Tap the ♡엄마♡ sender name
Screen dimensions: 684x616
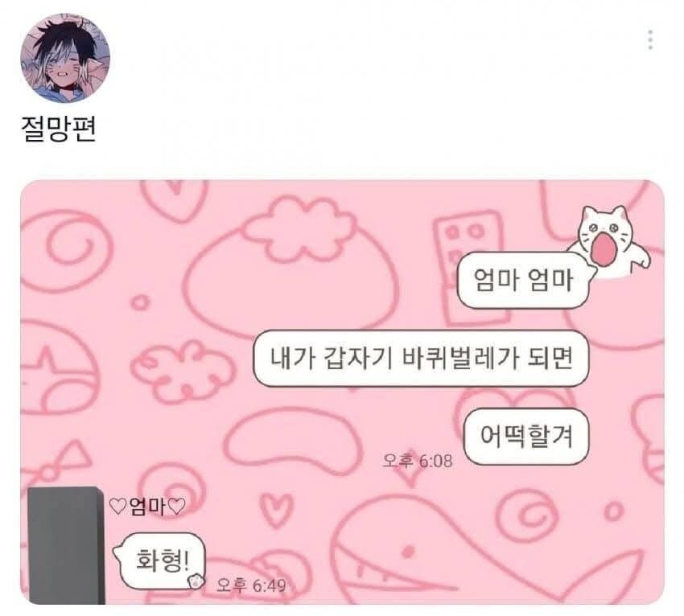147,507
